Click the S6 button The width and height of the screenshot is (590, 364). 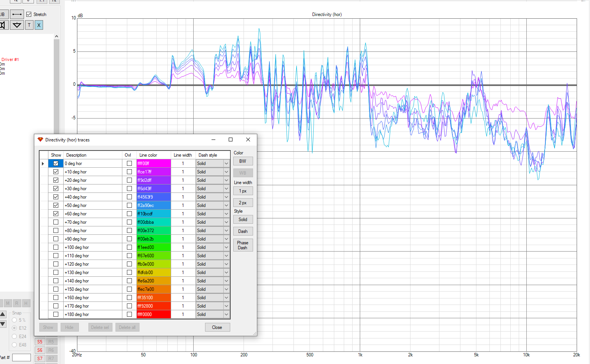(40, 350)
